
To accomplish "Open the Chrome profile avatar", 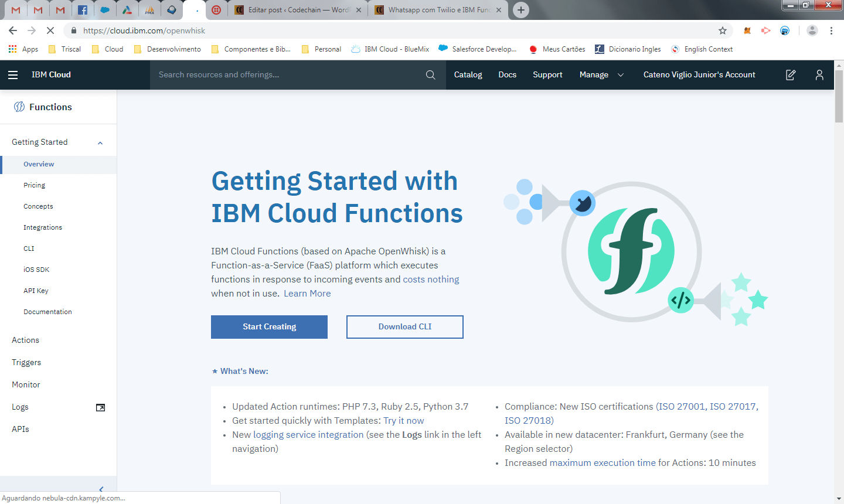I will (812, 30).
